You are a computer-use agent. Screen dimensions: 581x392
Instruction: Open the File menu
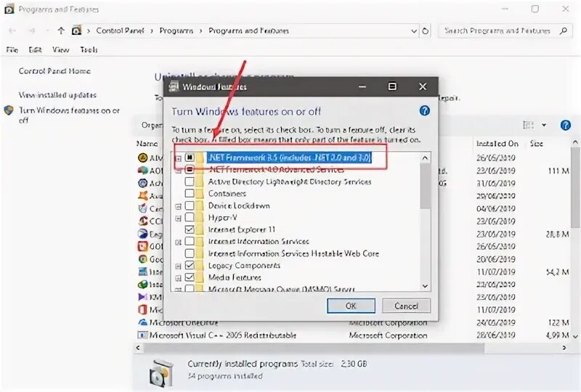12,49
